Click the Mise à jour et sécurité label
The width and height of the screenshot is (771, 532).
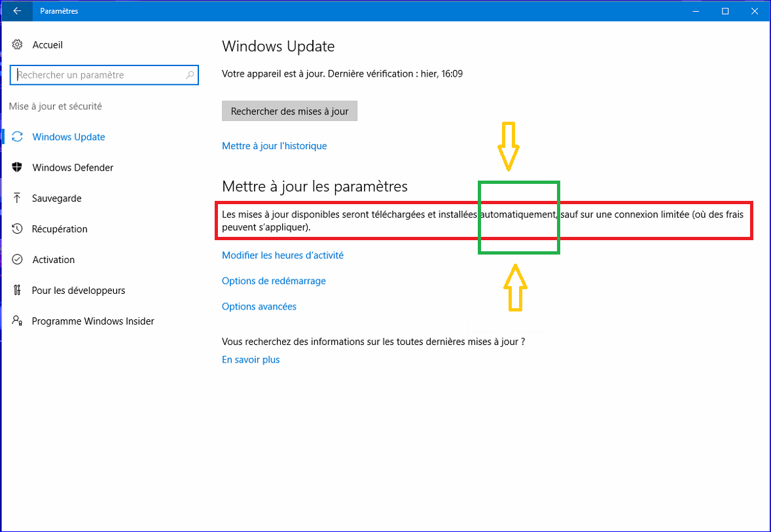click(x=56, y=106)
